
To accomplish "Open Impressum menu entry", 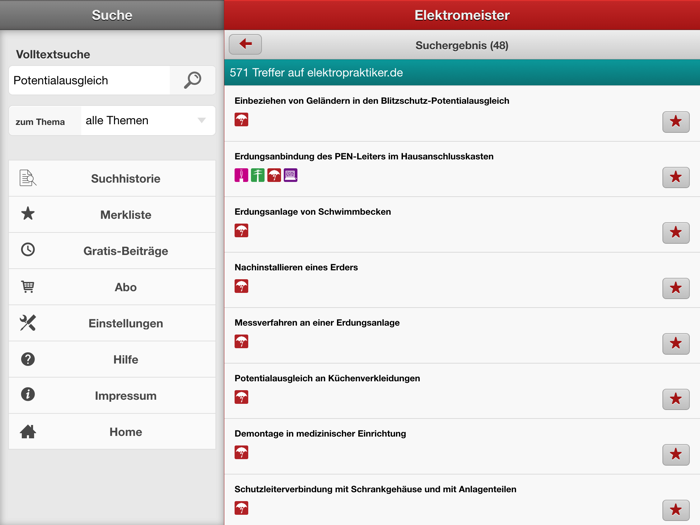I will pos(112,396).
